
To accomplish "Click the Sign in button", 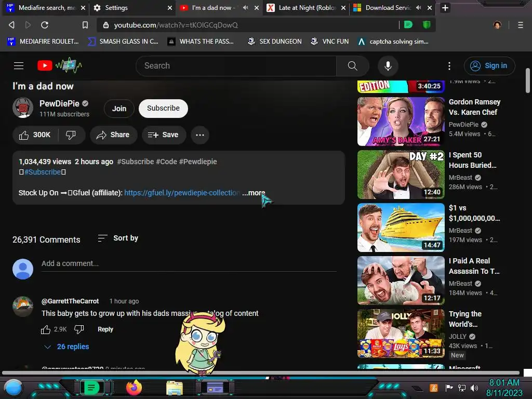I will pos(489,66).
